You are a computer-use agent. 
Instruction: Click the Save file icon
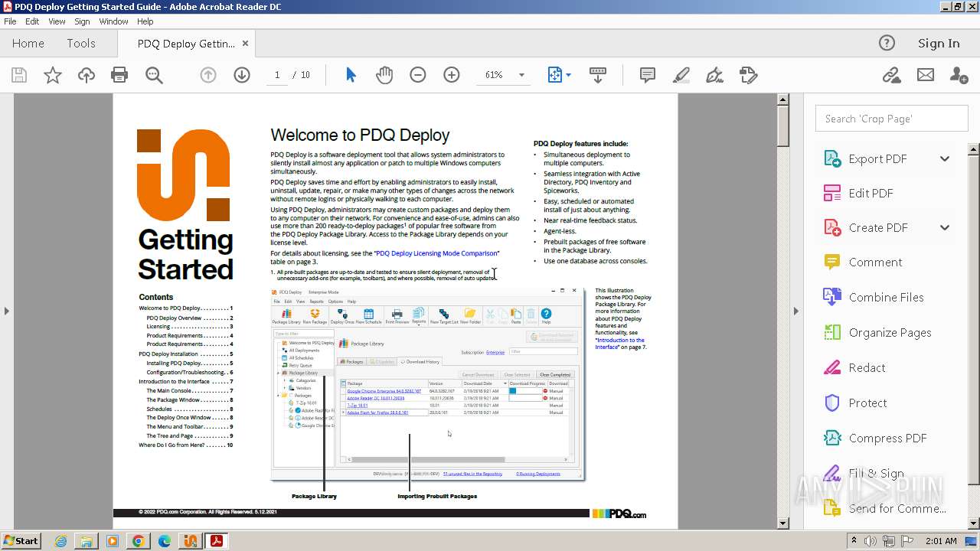coord(19,75)
